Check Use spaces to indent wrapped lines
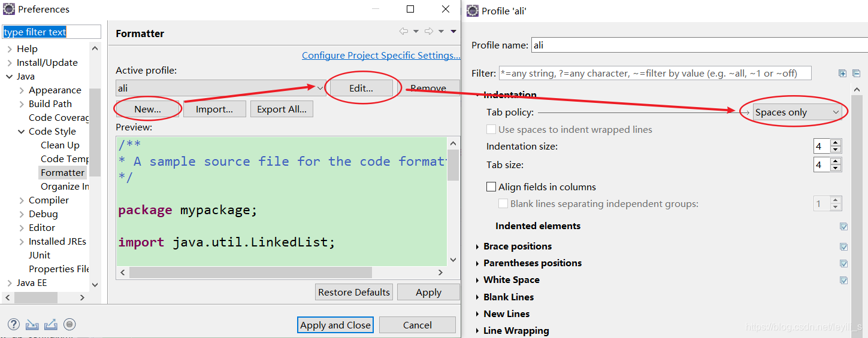This screenshot has width=868, height=338. 491,129
